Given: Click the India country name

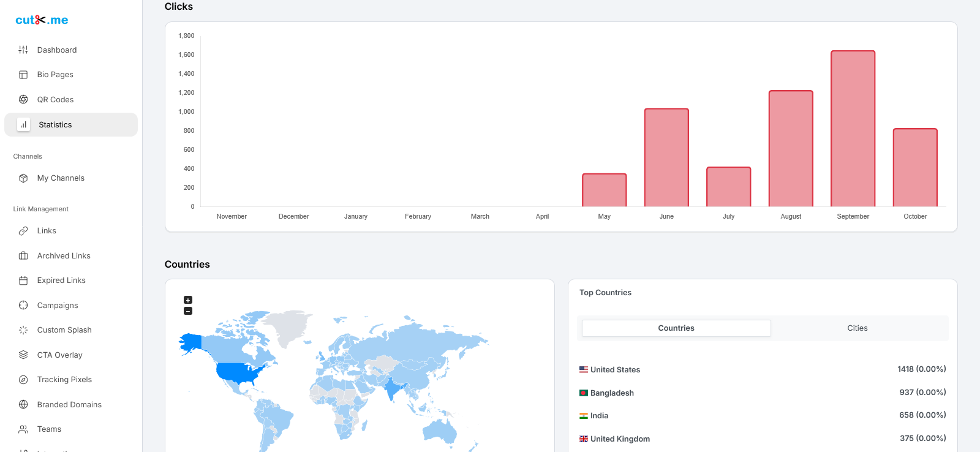Looking at the screenshot, I should [x=599, y=416].
